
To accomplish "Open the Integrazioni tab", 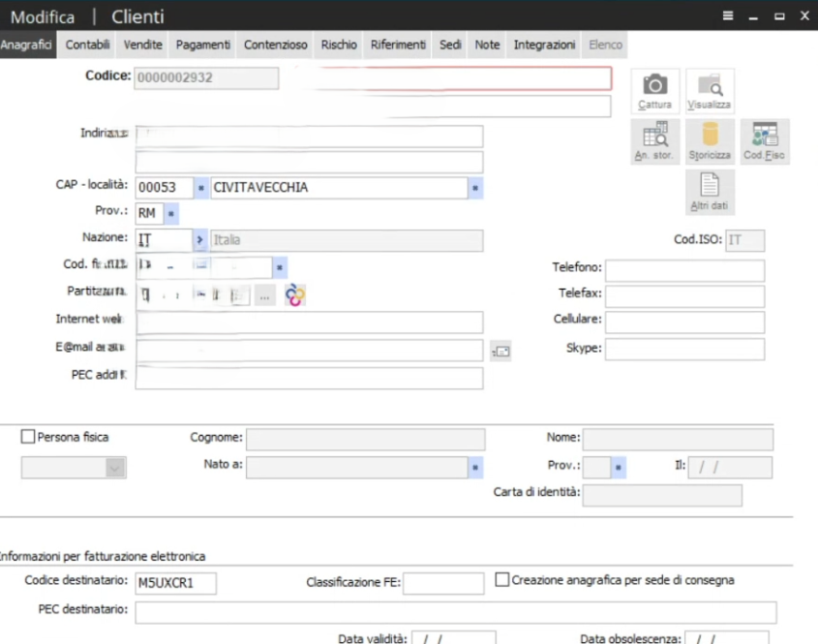I will tap(544, 45).
